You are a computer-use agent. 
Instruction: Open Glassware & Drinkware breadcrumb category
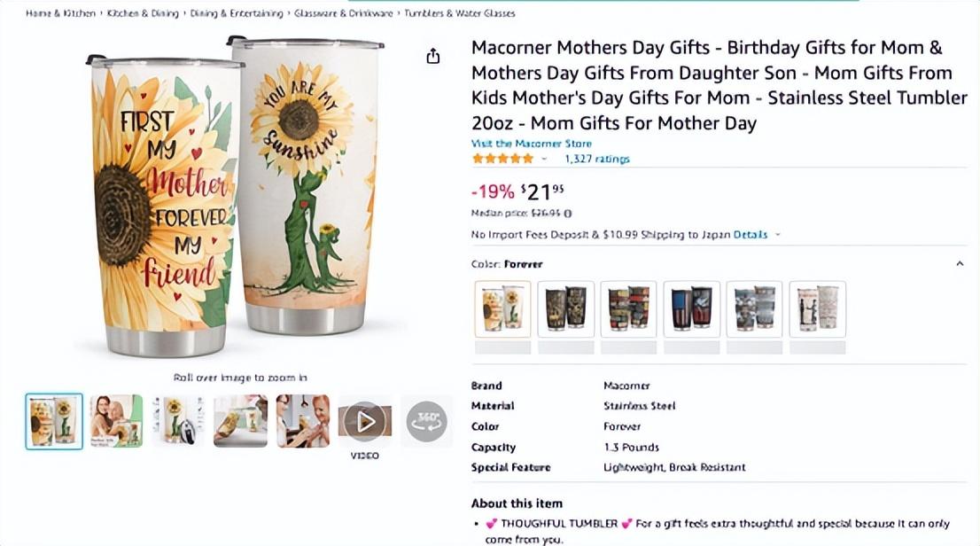tap(344, 13)
